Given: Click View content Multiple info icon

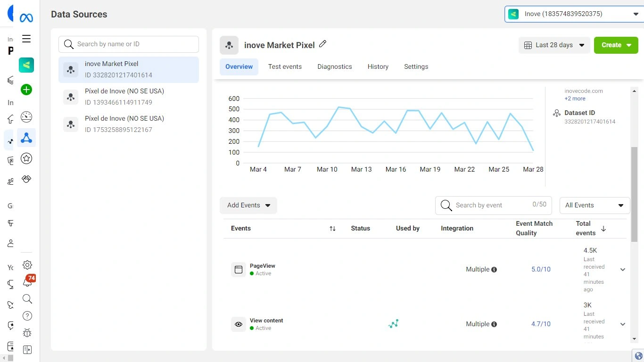Looking at the screenshot, I should (494, 324).
